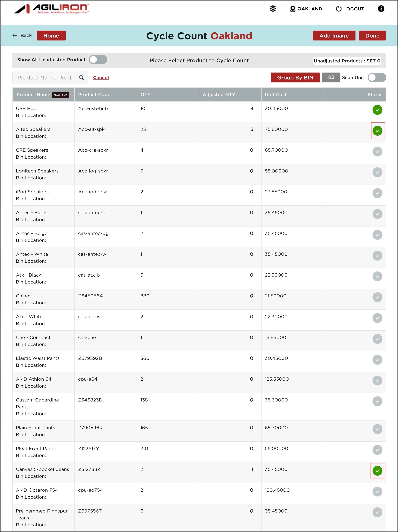This screenshot has height=532, width=398.
Task: Click the Product Code column header
Action: (x=94, y=95)
